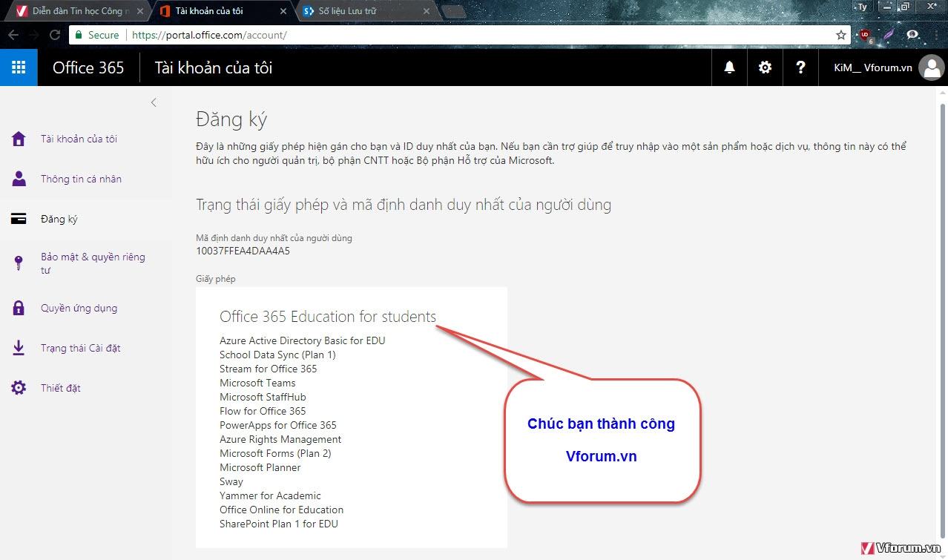Screen dimensions: 948x560
Task: Click the download icon for Trạng thái Cài đặt
Action: pos(19,348)
